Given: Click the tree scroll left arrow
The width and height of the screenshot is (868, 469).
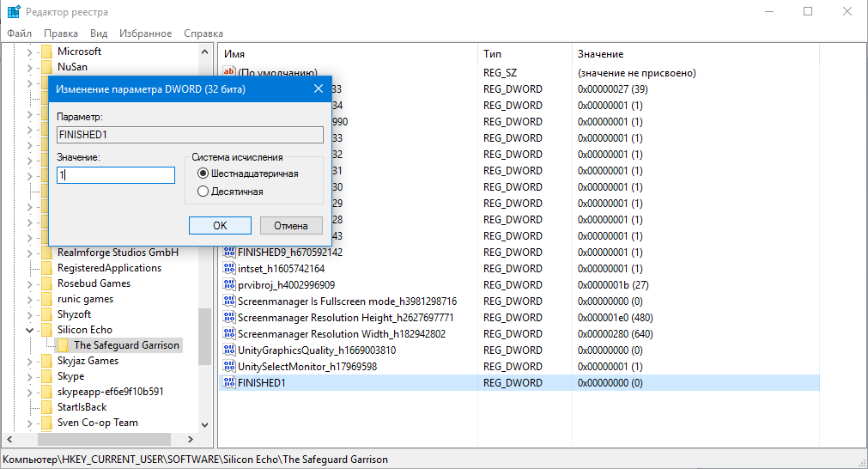Looking at the screenshot, I should (9, 439).
